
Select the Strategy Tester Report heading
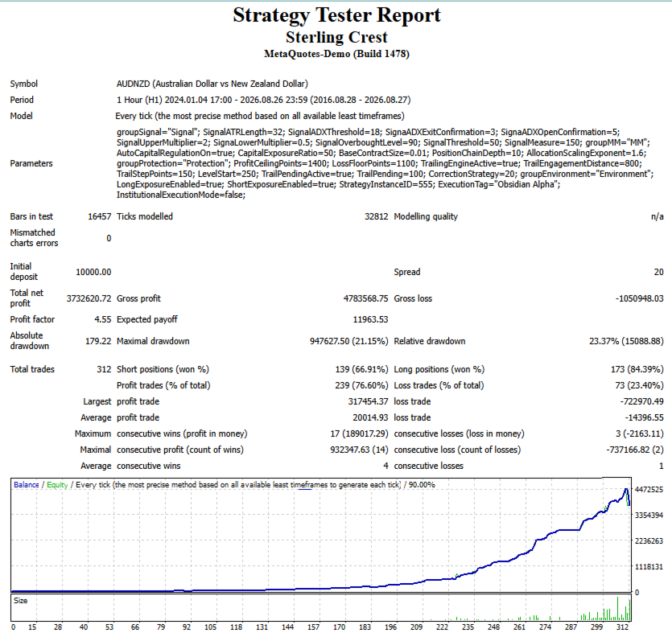pos(336,15)
